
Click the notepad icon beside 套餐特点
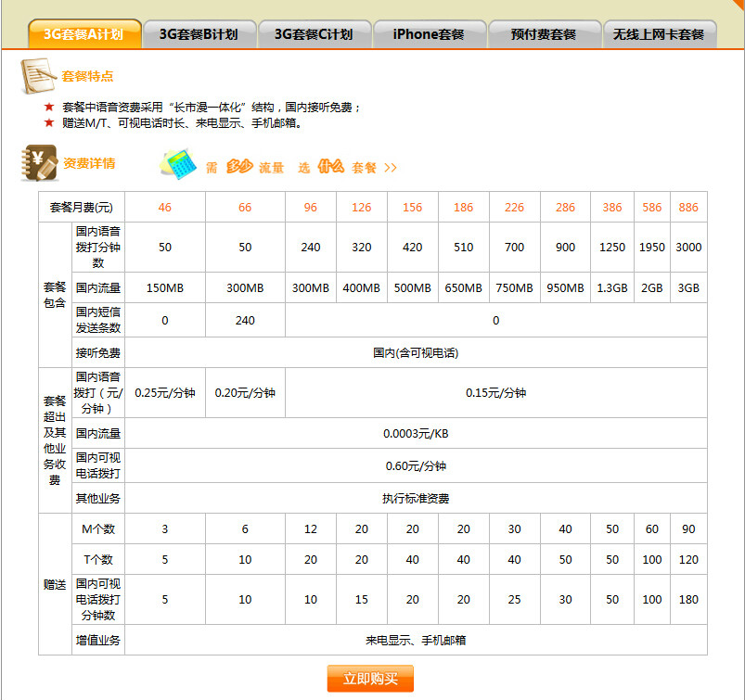pos(36,74)
